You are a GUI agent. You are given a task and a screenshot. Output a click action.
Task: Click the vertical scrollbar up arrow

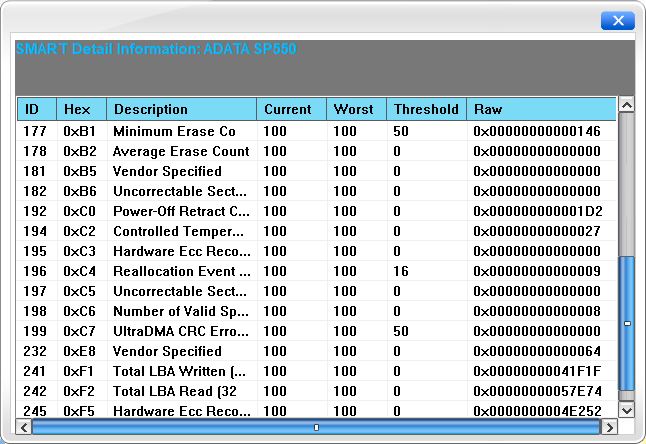click(627, 105)
